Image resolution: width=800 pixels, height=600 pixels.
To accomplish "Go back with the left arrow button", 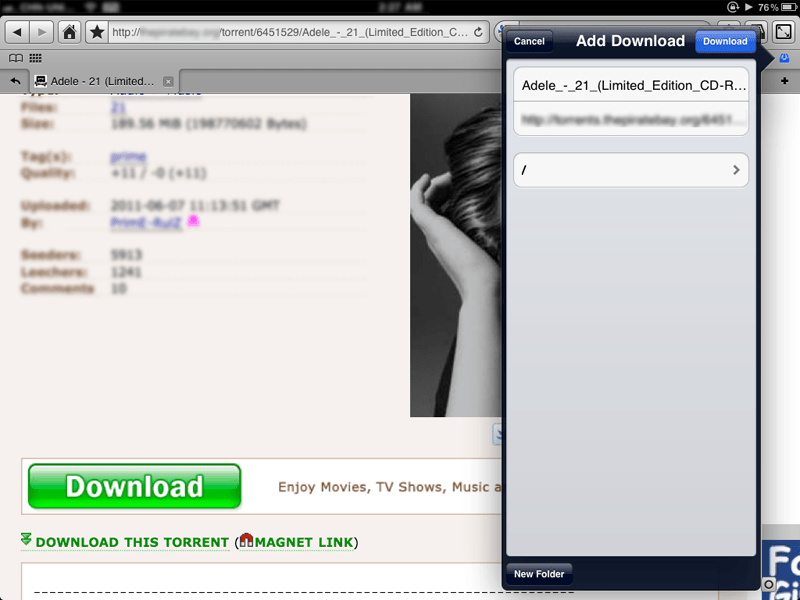I will 17,33.
